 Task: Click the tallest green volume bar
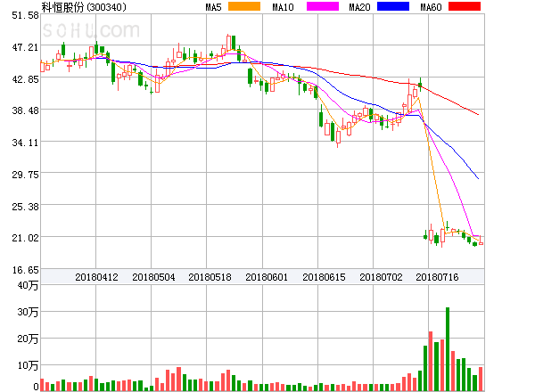coord(448,349)
